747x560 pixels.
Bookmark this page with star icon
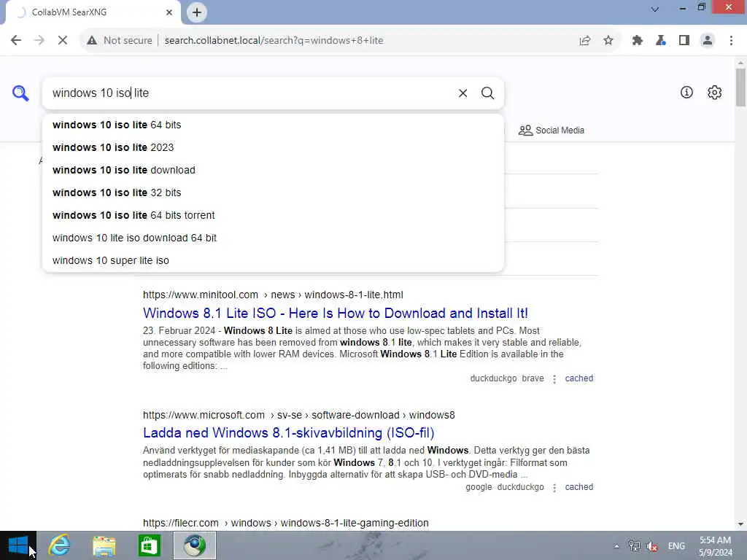click(x=608, y=41)
